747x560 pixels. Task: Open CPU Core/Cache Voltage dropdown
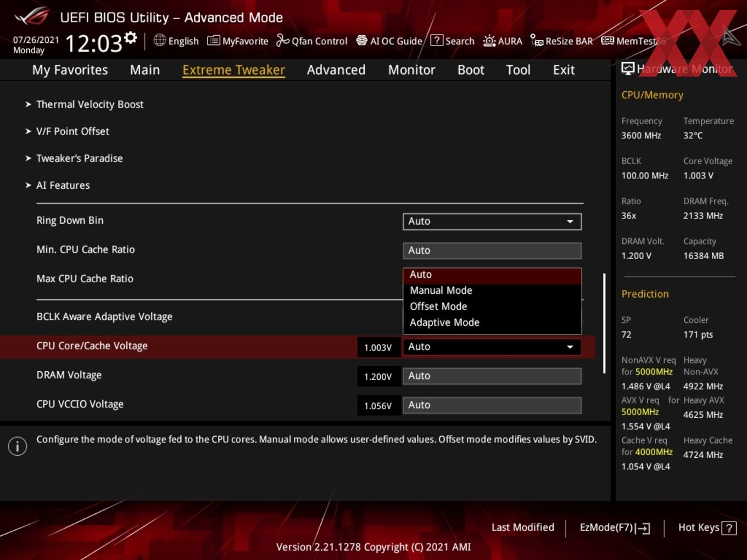pyautogui.click(x=492, y=346)
